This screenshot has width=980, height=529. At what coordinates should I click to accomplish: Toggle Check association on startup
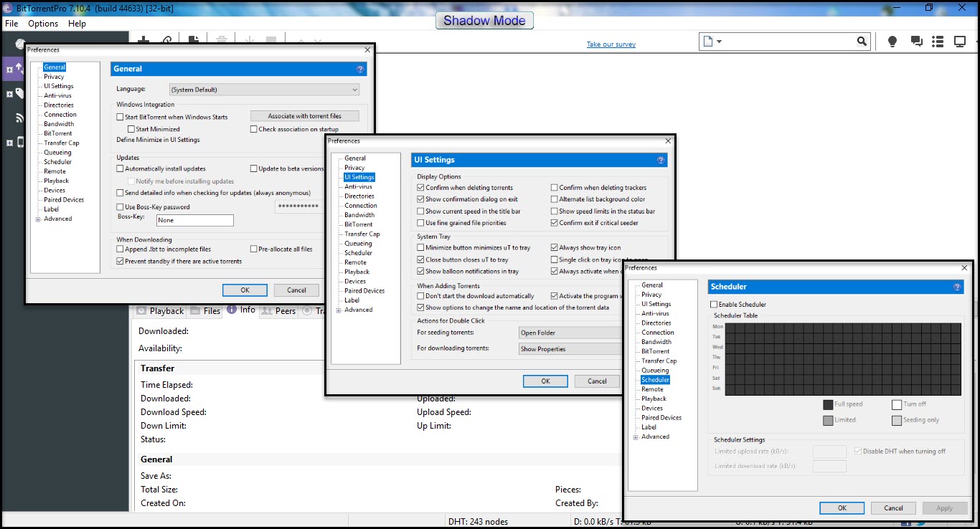pos(253,129)
